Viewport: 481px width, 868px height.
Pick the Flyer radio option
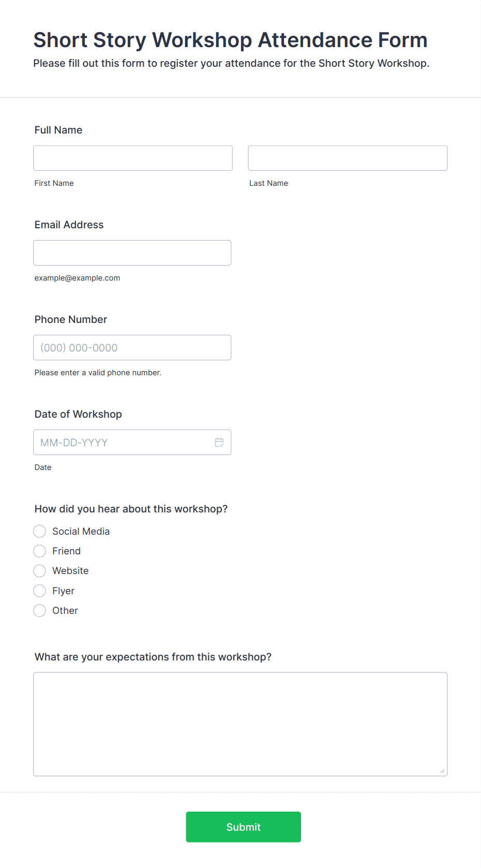39,591
